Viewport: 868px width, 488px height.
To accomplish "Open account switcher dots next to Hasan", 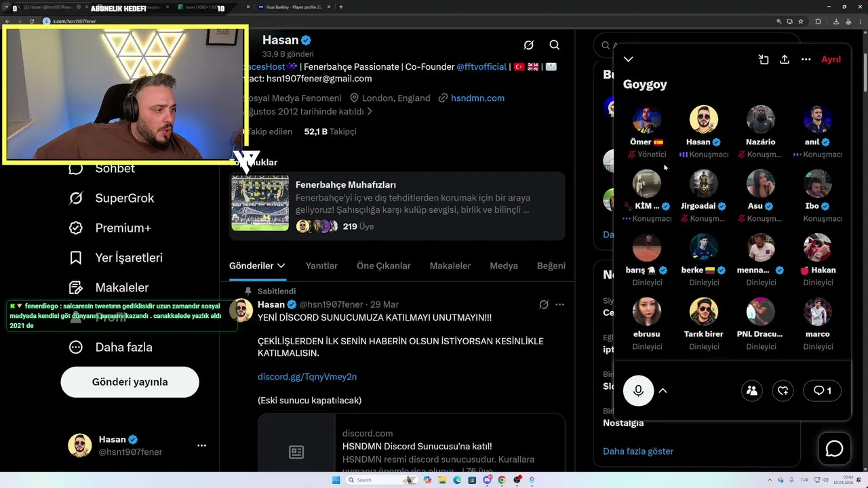I will [x=201, y=445].
